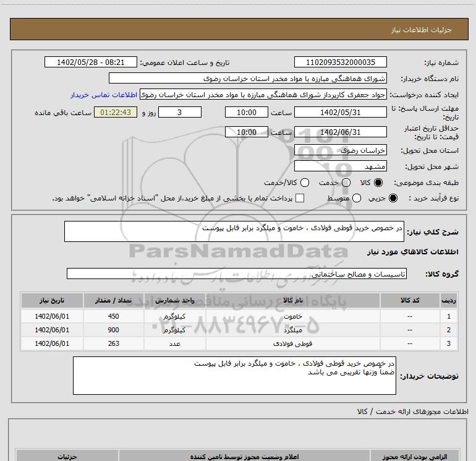Click the delivery province field خراسان رضوی
Screen dimensions: 476x461
(340, 150)
